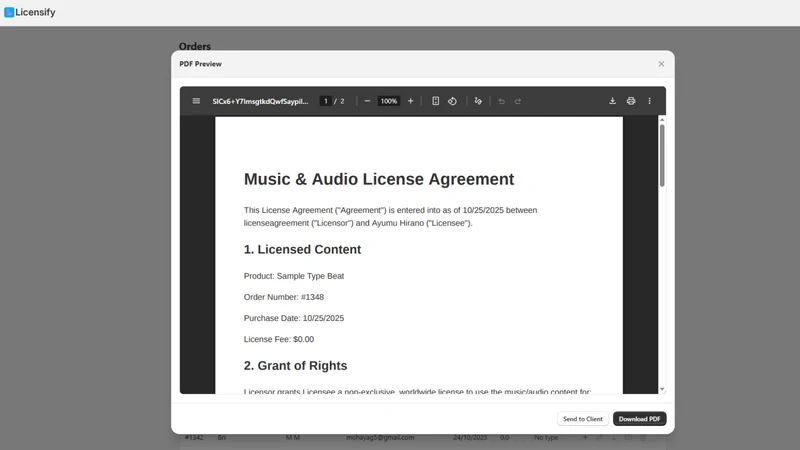Click the '1. Licensed Content' heading
The width and height of the screenshot is (800, 450).
pos(303,249)
